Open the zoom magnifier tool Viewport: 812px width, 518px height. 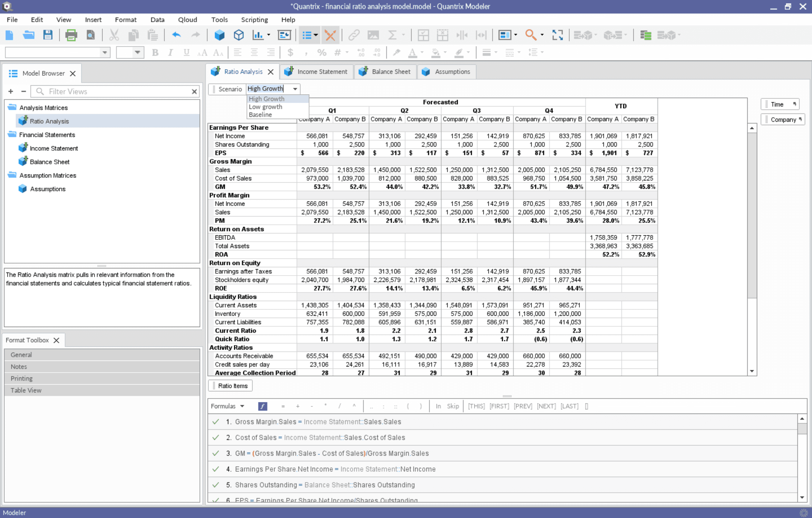click(x=531, y=35)
